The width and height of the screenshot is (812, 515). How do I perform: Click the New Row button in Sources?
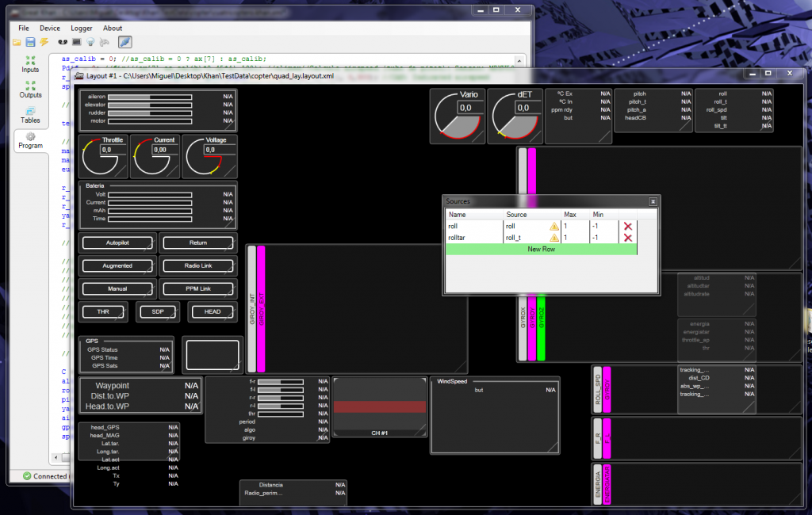coord(543,249)
